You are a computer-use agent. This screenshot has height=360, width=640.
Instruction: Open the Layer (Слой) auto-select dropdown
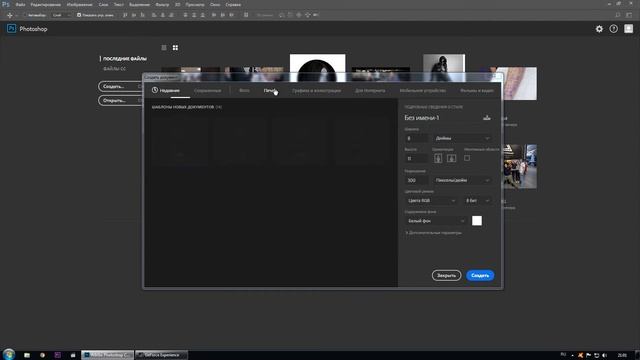click(x=62, y=15)
